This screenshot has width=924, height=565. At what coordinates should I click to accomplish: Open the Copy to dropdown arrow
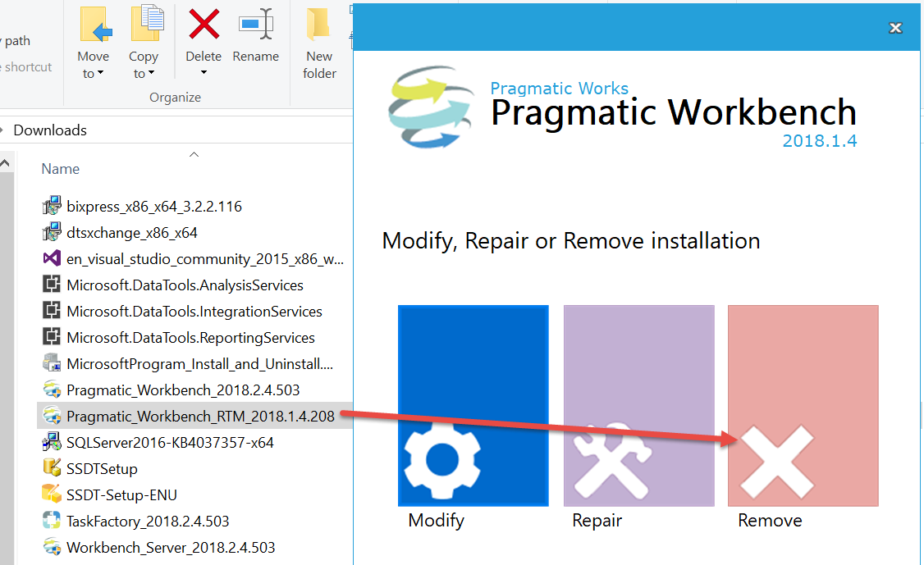point(151,74)
